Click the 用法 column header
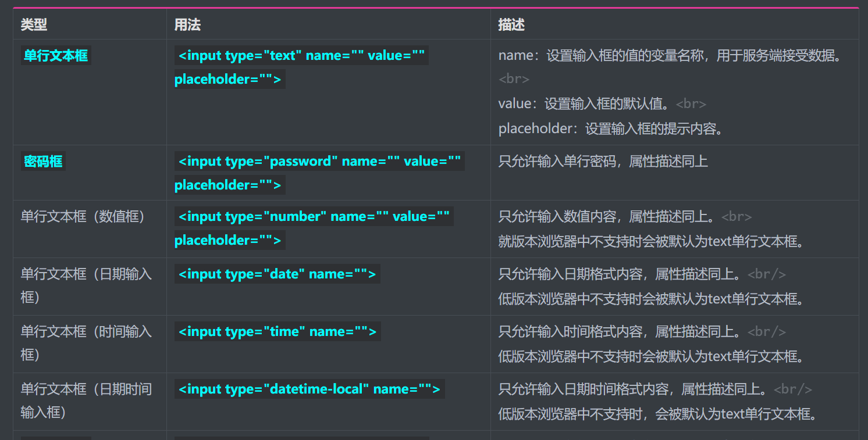Image resolution: width=868 pixels, height=440 pixels. 187,24
